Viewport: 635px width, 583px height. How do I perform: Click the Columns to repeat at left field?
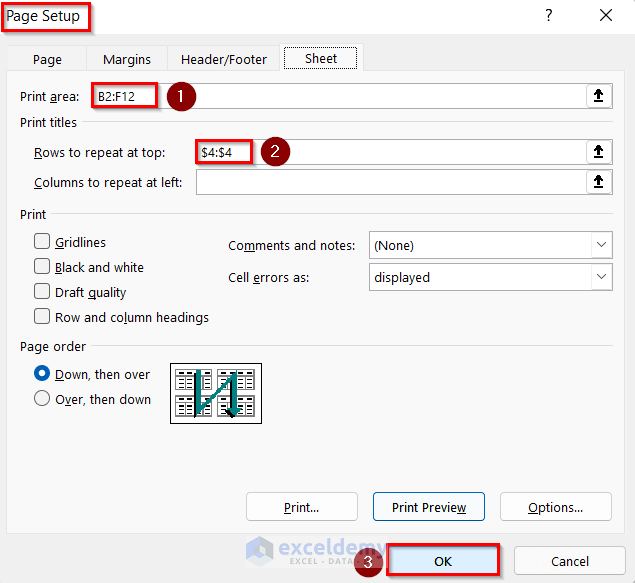391,182
